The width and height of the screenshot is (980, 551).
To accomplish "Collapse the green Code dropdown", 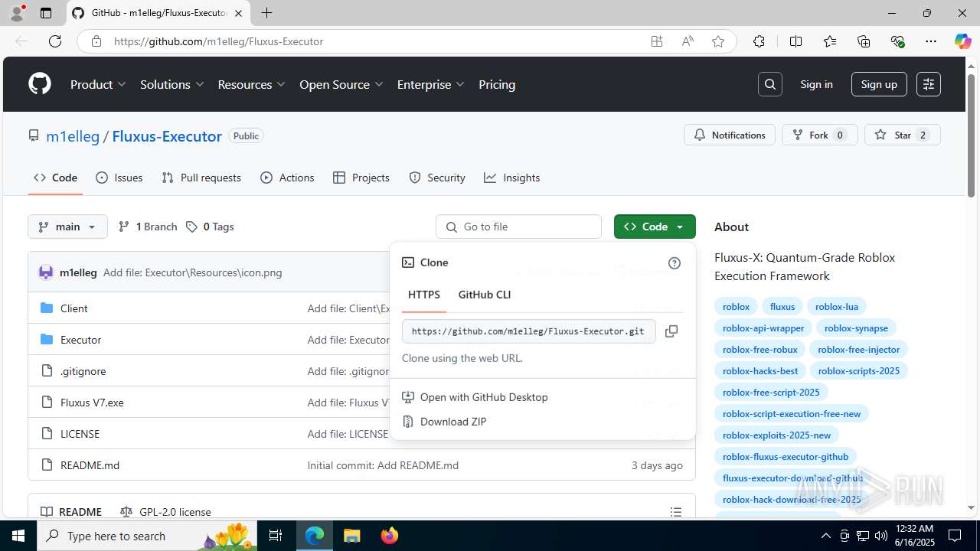I will (655, 227).
